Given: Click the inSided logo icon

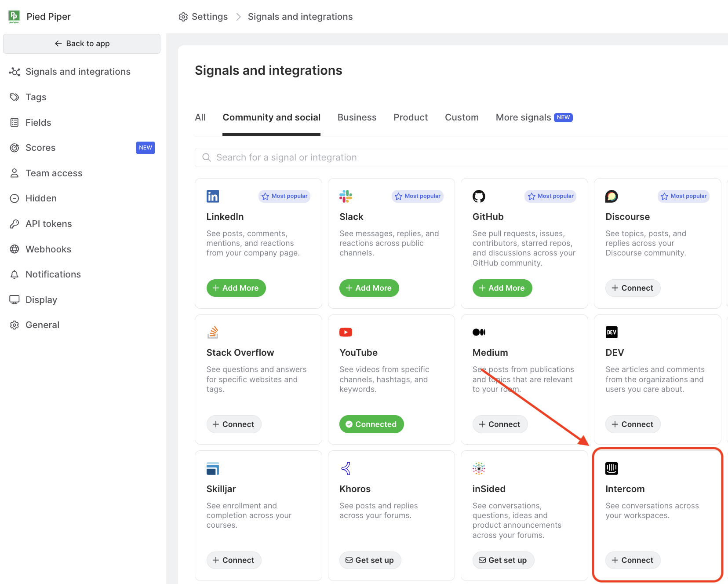Looking at the screenshot, I should (x=479, y=468).
